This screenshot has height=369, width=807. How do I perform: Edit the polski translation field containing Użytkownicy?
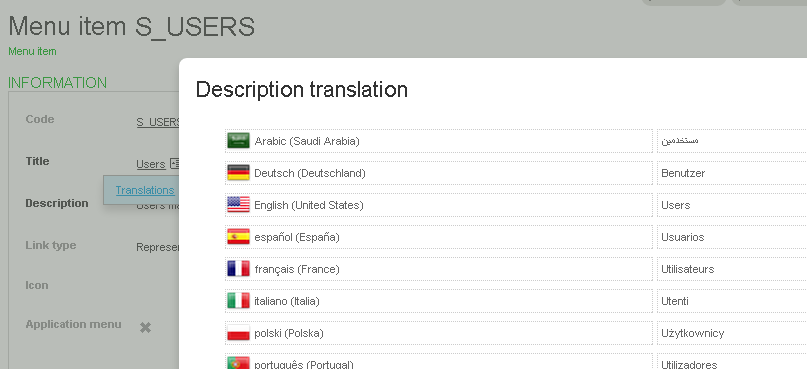click(732, 333)
